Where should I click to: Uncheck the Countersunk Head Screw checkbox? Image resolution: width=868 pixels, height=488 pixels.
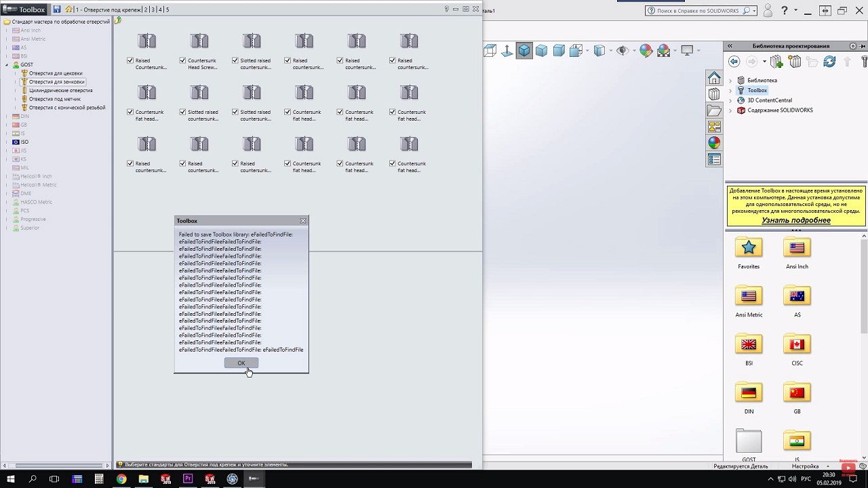[x=182, y=60]
